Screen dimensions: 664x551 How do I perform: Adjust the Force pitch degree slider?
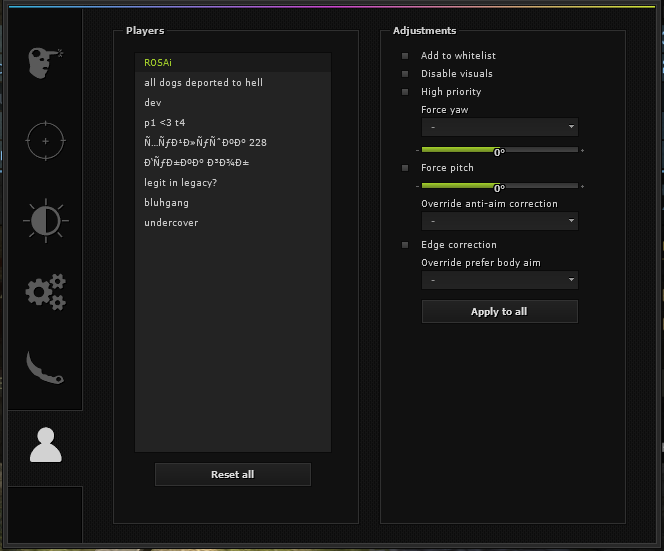click(500, 186)
